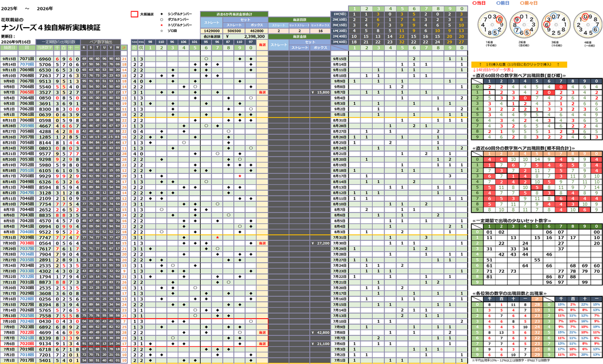Viewport: 603px width, 364px height.
Task: Open the red 7065回 draw link
Action: point(27,92)
